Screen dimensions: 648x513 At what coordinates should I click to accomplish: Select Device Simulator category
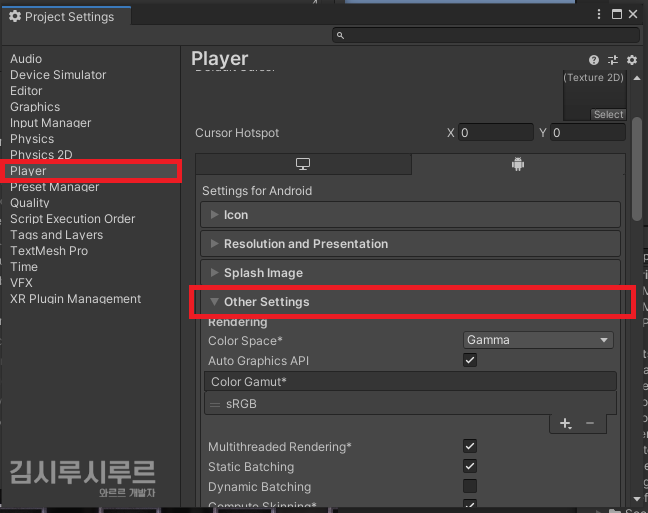tap(58, 75)
